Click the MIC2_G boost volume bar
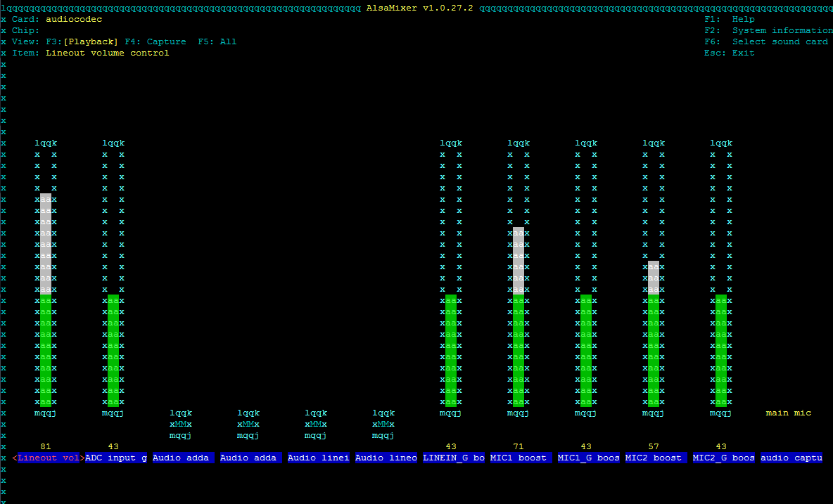The image size is (833, 504). pyautogui.click(x=721, y=278)
